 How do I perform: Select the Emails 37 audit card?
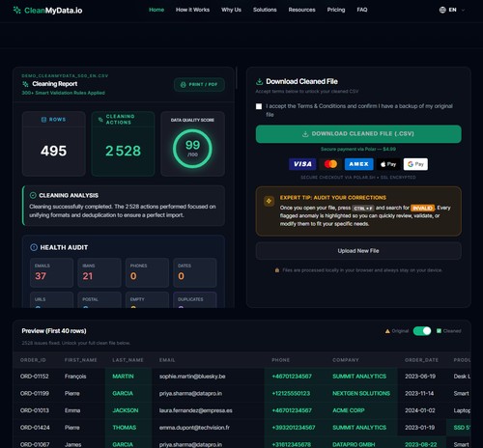[x=51, y=272]
